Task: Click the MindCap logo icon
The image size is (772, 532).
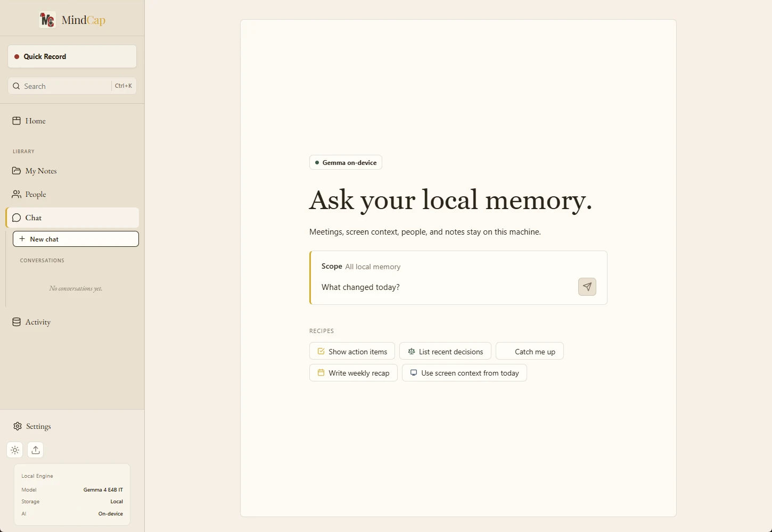Action: (47, 20)
